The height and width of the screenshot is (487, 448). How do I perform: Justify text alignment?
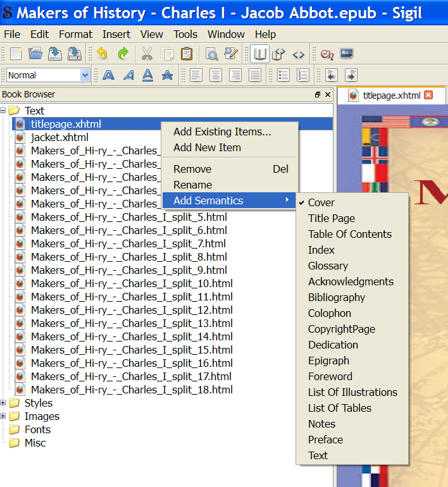click(x=255, y=75)
